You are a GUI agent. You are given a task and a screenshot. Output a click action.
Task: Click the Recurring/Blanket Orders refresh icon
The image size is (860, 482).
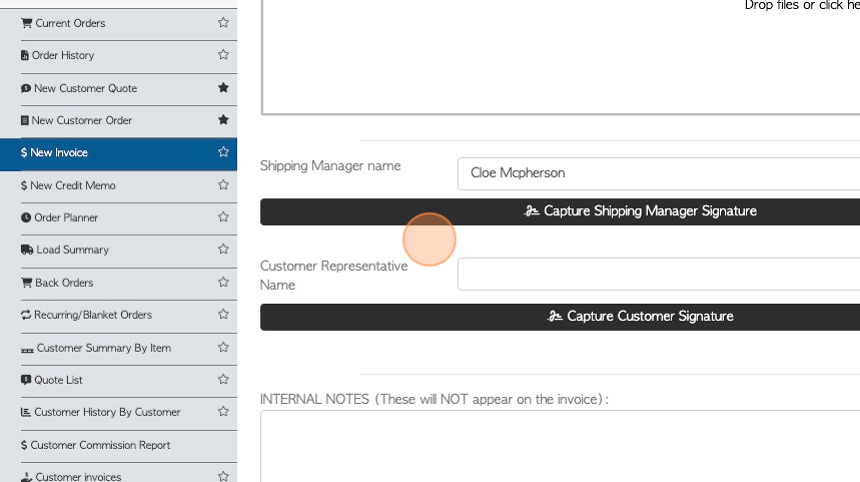click(x=26, y=315)
